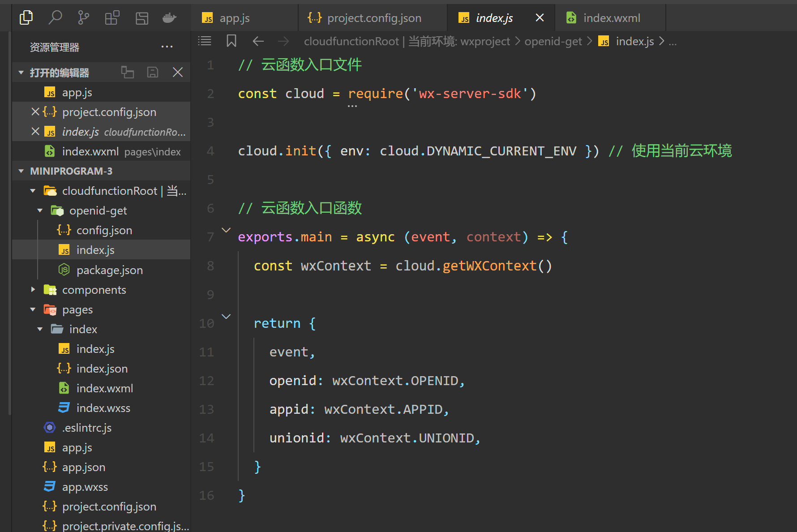Click the back navigation arrow
This screenshot has width=797, height=532.
[258, 41]
